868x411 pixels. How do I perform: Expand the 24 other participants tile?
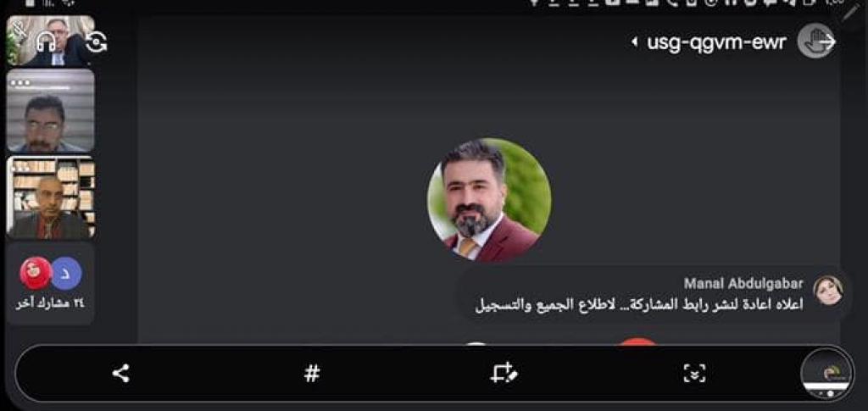click(50, 283)
